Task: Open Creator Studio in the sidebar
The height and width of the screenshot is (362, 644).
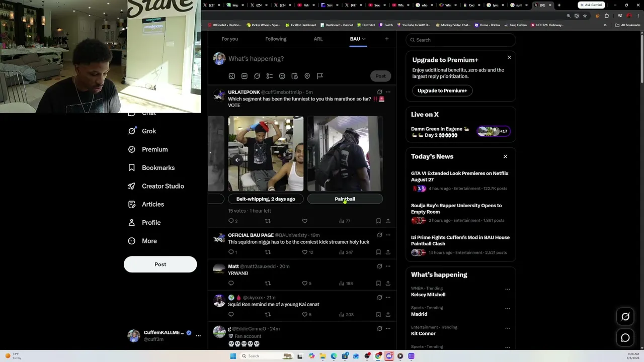Action: 156,186
